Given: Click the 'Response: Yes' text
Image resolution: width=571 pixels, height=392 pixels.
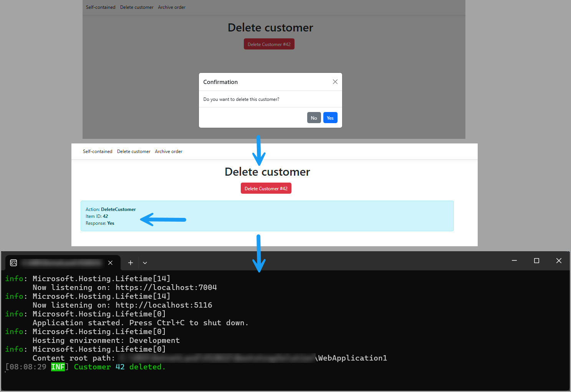Looking at the screenshot, I should pyautogui.click(x=100, y=223).
